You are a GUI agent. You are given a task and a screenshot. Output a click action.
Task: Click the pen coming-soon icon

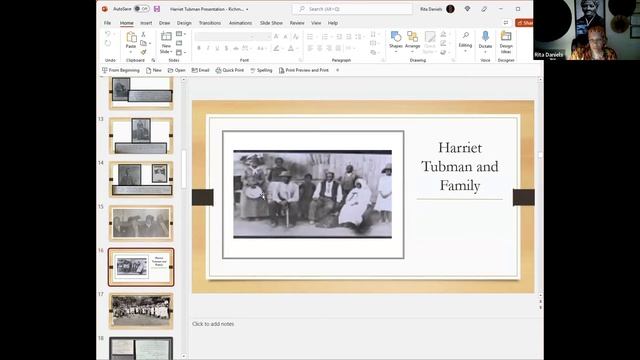tap(484, 9)
